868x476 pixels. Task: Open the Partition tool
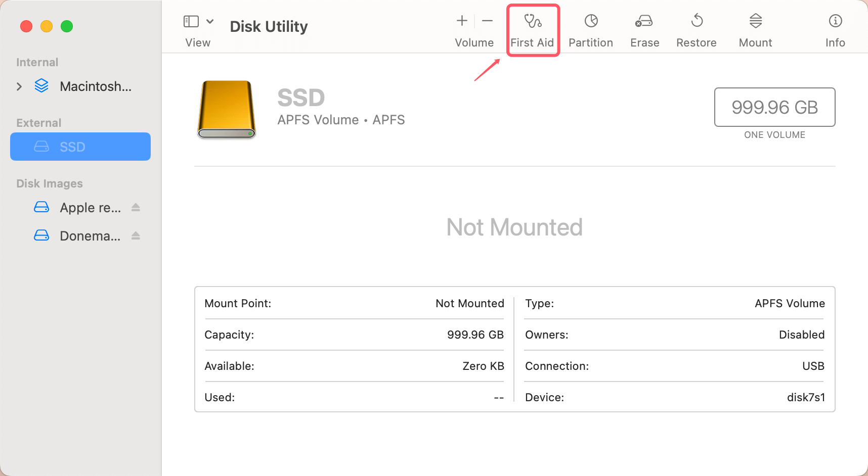point(590,29)
